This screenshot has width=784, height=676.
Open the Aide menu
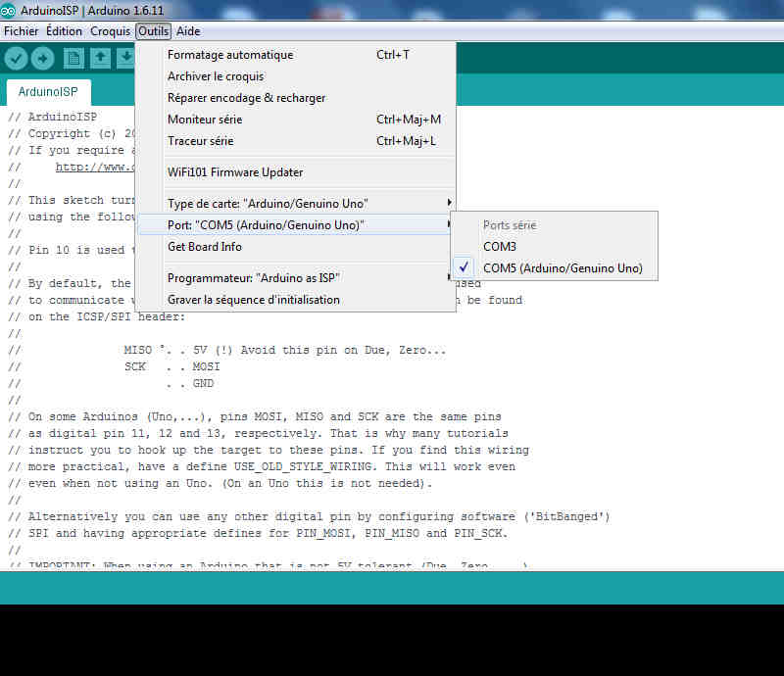tap(188, 31)
